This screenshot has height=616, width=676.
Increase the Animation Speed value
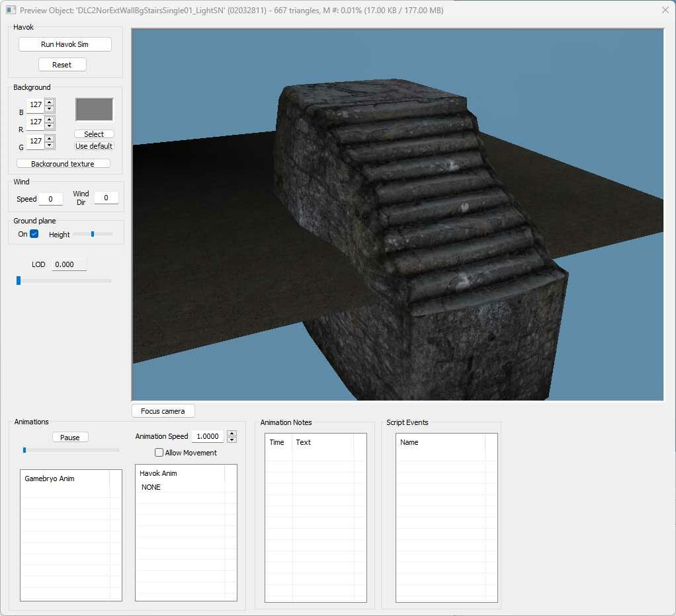click(232, 434)
